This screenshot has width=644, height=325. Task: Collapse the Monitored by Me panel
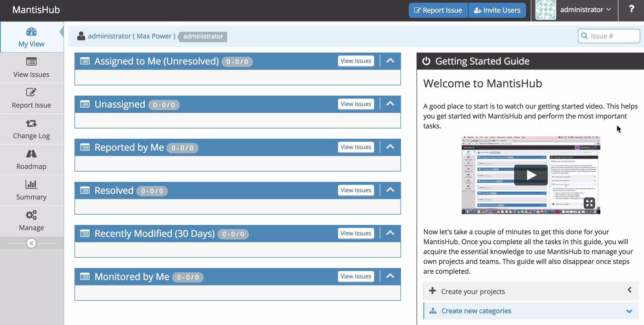(x=390, y=276)
